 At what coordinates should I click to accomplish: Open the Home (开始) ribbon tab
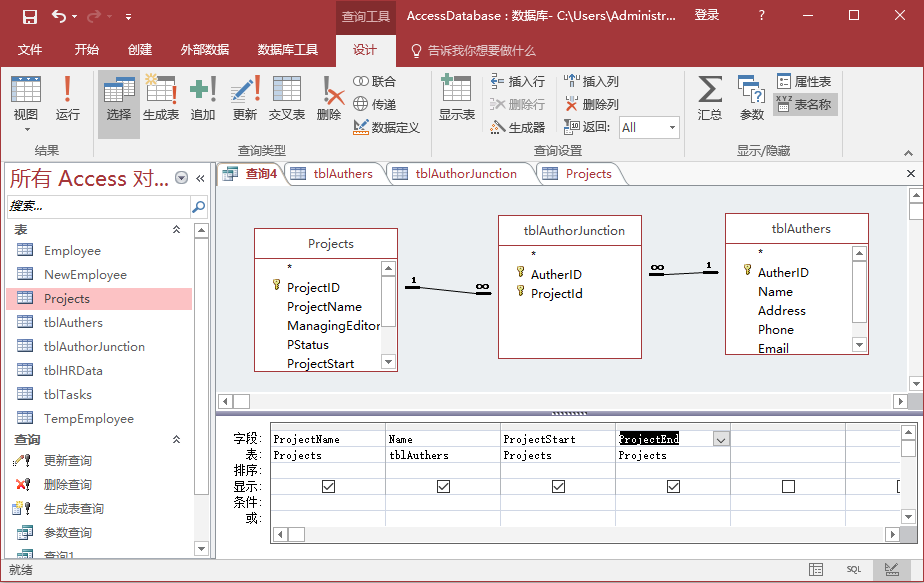point(86,50)
